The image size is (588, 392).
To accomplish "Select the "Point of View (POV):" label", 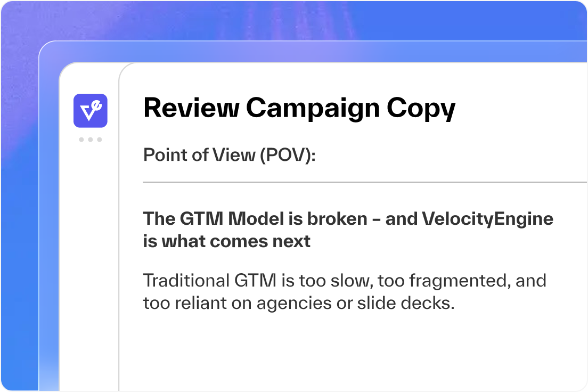I will pos(230,156).
